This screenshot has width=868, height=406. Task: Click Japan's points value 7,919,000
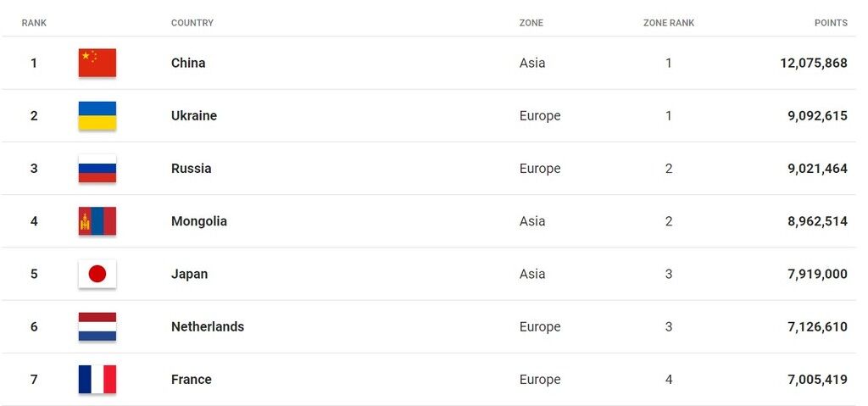point(817,274)
